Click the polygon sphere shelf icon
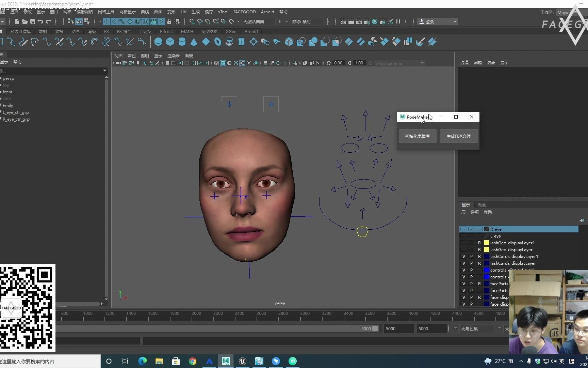The height and width of the screenshot is (368, 588). click(x=158, y=42)
